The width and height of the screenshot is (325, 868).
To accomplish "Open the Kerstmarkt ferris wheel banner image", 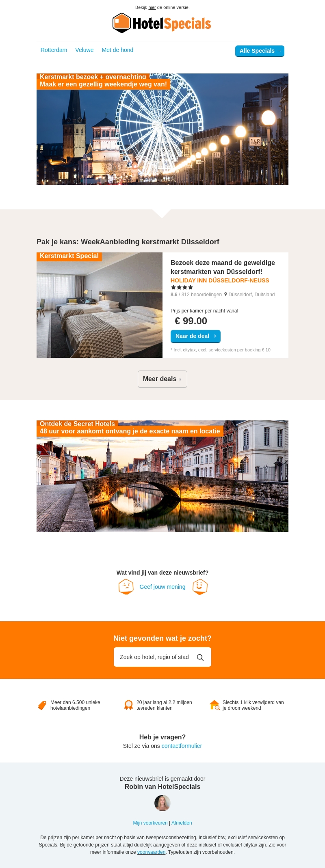I will [x=162, y=129].
